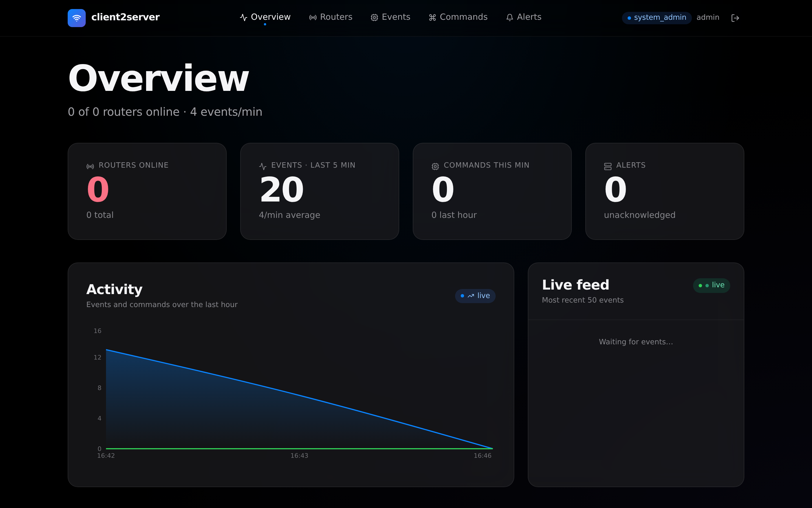The image size is (812, 508).
Task: Go to the Events tab
Action: pyautogui.click(x=390, y=17)
